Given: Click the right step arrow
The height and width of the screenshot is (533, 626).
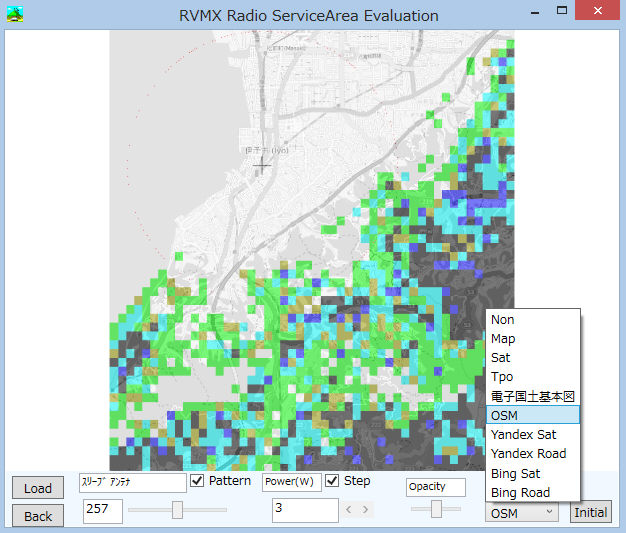Looking at the screenshot, I should click(366, 510).
